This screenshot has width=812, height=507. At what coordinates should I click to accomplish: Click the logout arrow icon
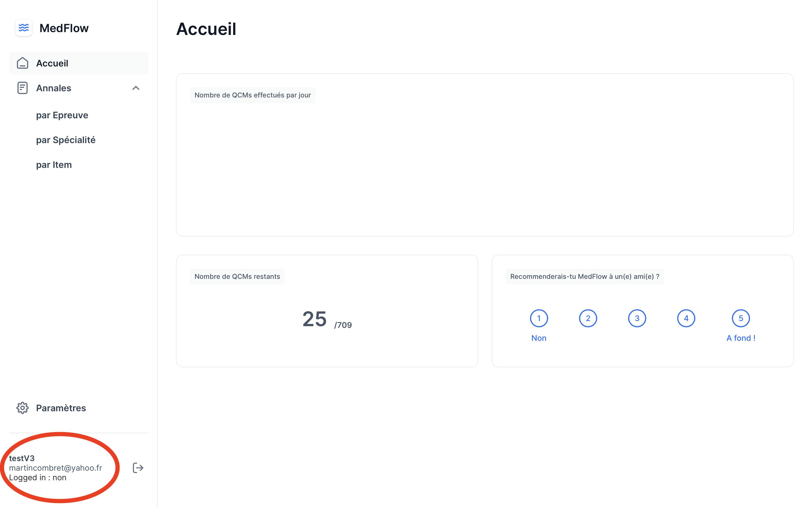point(138,468)
